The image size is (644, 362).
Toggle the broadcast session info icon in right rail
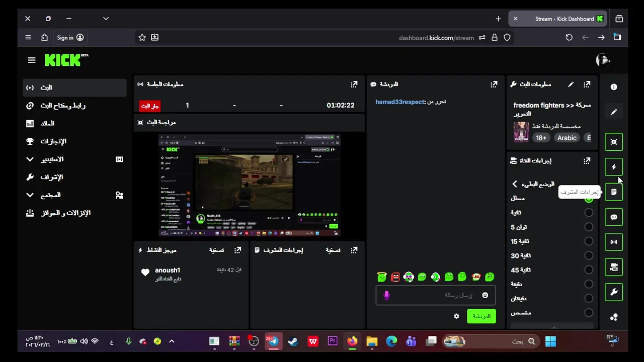pos(614,242)
